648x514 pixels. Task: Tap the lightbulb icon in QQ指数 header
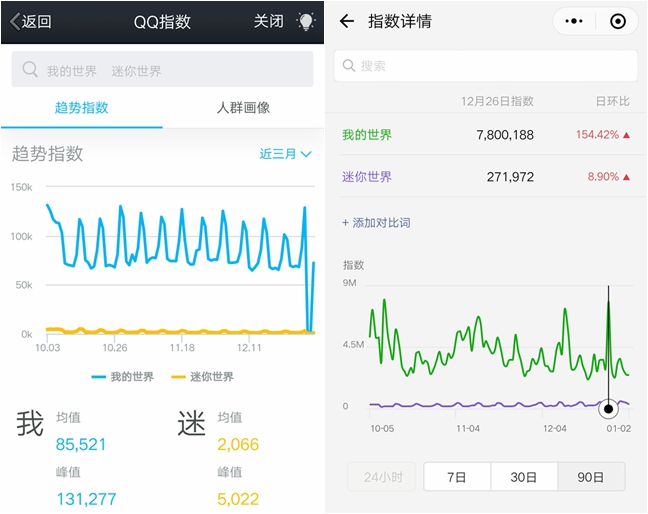pos(305,21)
